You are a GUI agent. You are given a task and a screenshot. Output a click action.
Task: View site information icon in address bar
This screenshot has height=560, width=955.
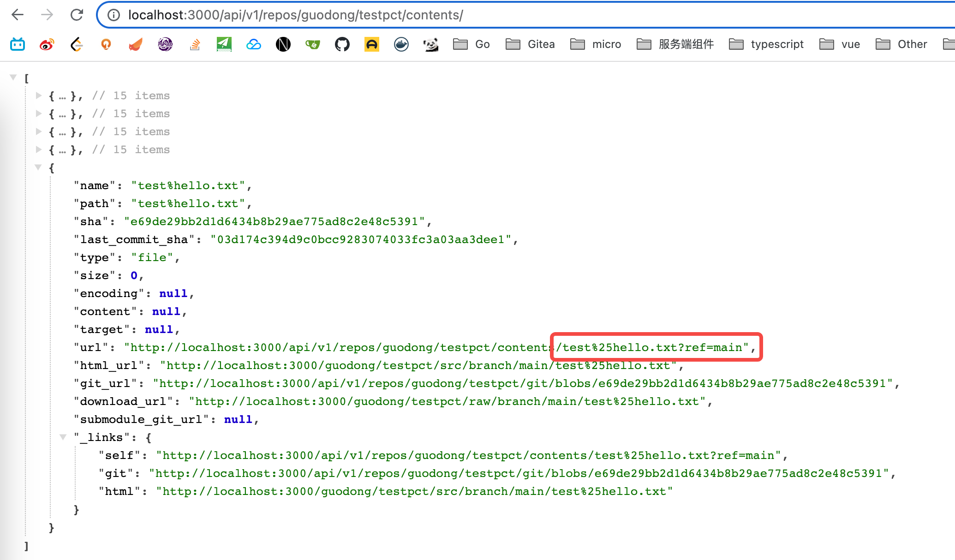tap(113, 15)
